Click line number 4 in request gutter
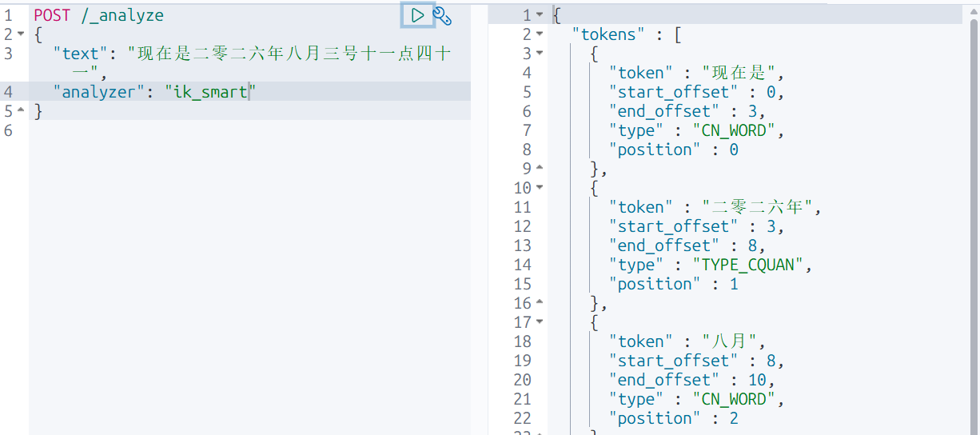This screenshot has height=435, width=980. (7, 92)
